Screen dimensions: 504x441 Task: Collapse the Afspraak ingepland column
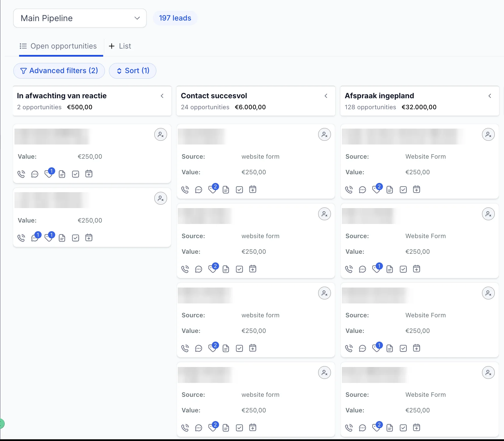tap(490, 96)
